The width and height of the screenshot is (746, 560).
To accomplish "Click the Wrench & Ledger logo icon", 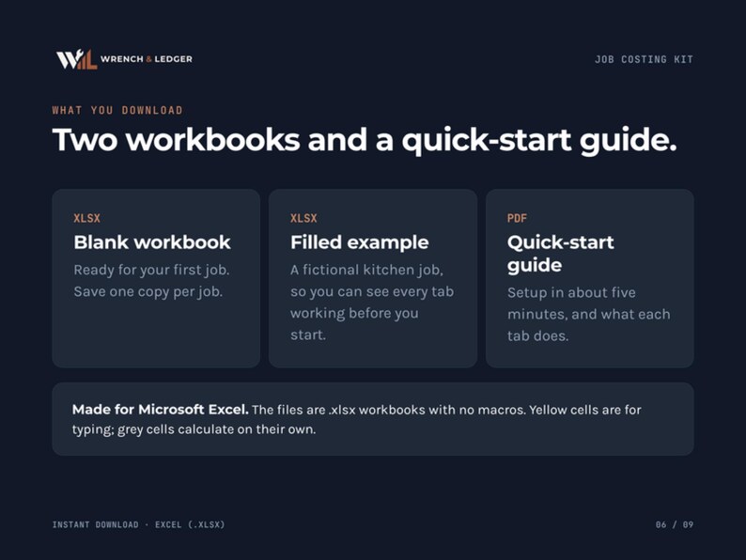I will coord(77,59).
